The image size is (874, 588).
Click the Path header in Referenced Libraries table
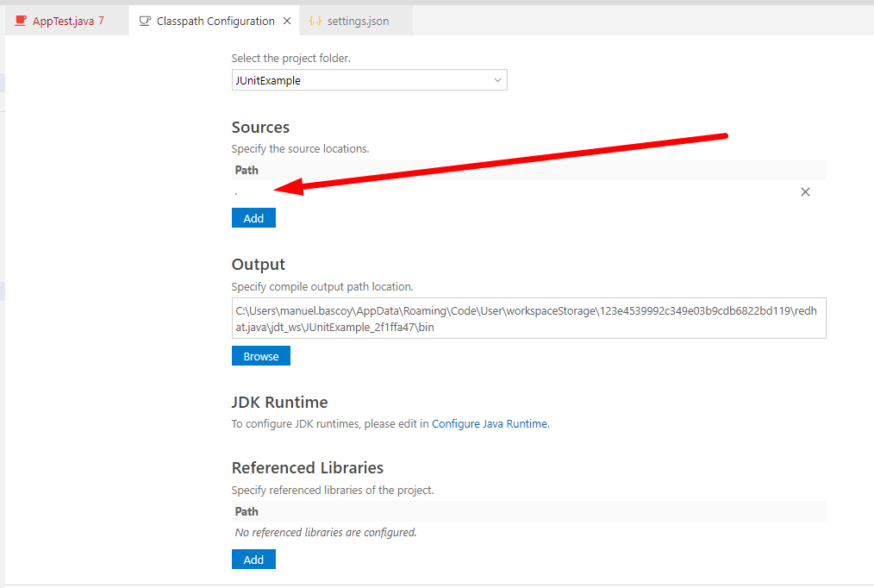pyautogui.click(x=247, y=511)
